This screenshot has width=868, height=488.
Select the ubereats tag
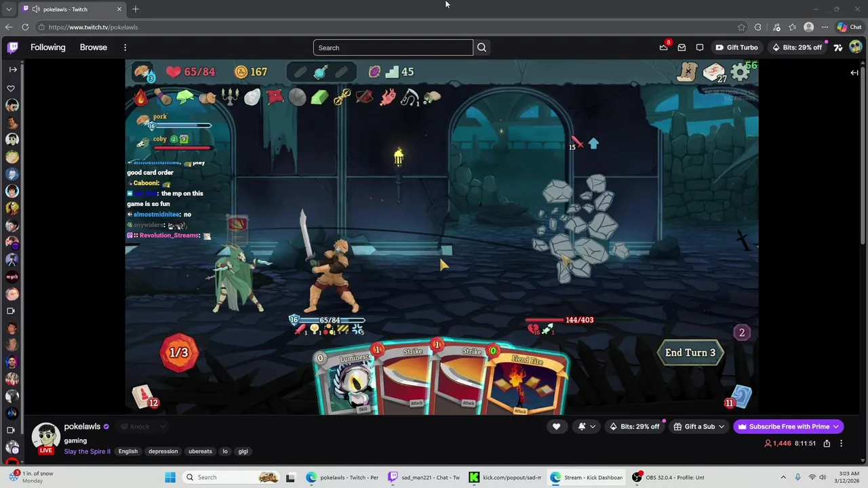click(200, 451)
